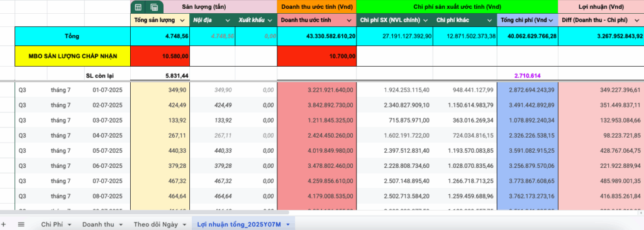Select total cost cell 2.872.694.243,39

pyautogui.click(x=528, y=90)
